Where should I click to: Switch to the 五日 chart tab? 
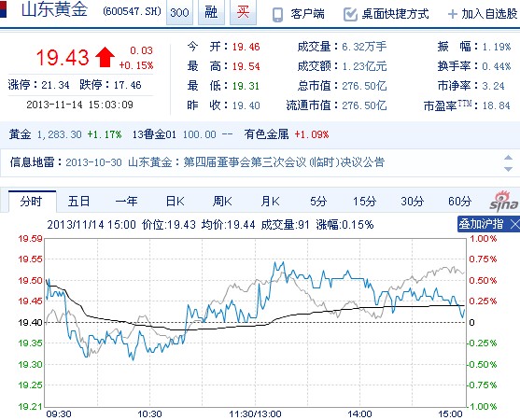click(79, 202)
